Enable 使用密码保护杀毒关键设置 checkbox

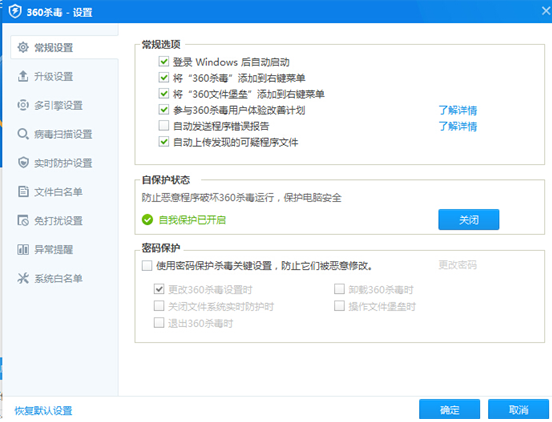coord(147,265)
